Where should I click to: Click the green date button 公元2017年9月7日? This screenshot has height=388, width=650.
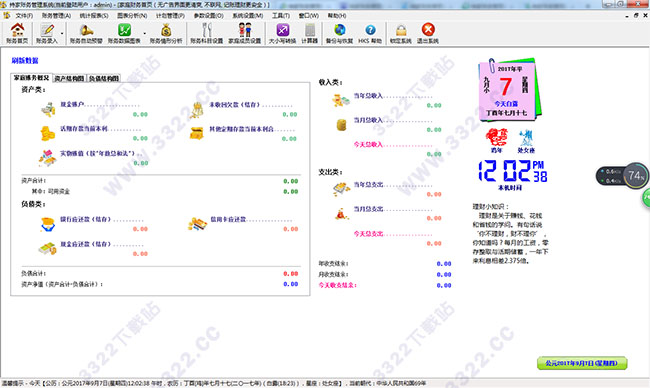pos(582,363)
